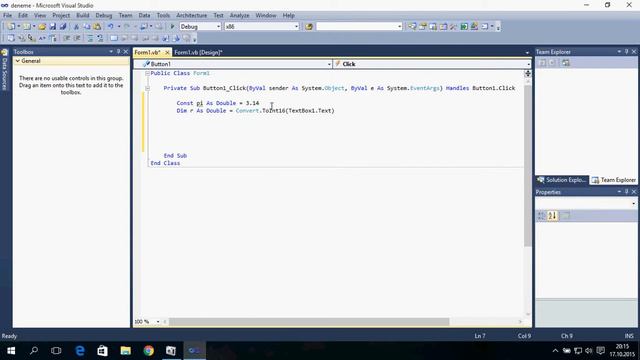
Task: Open the Properties object selector dropdown
Action: point(633,203)
